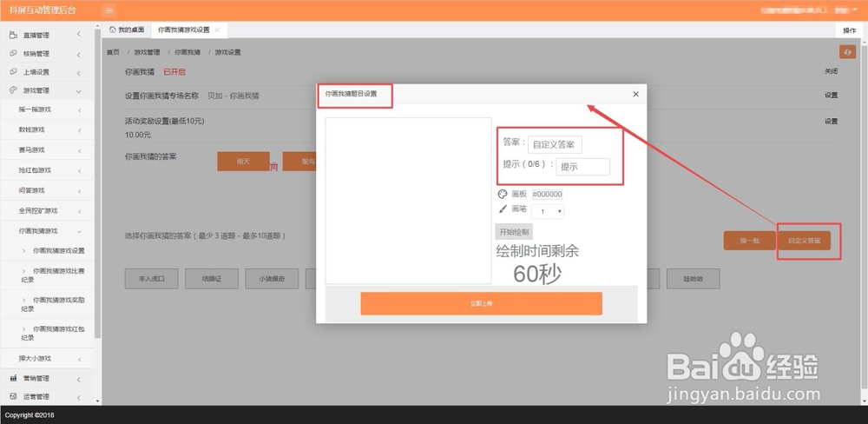Click 游戏管理 in breadcrumb
The width and height of the screenshot is (868, 424).
[147, 52]
